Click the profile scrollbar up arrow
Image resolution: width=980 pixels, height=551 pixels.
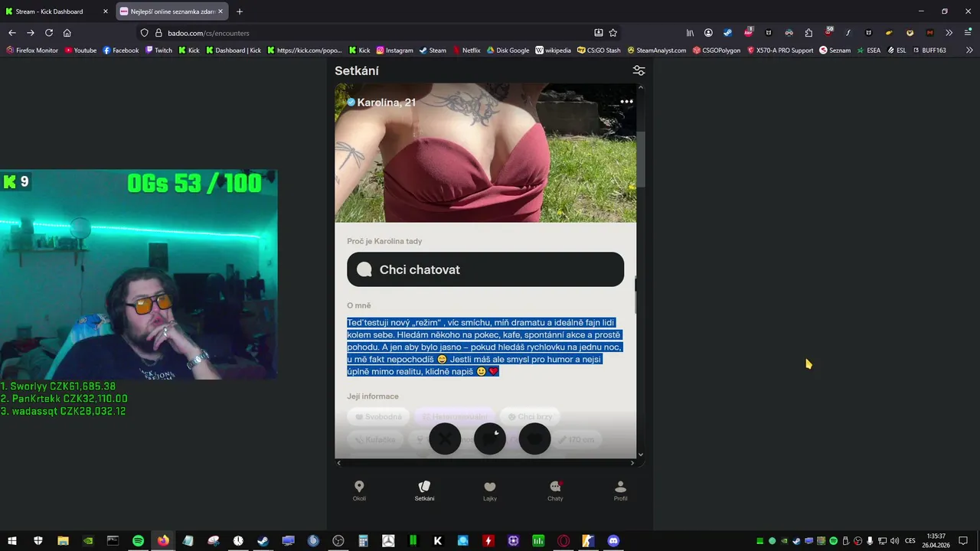tap(641, 87)
